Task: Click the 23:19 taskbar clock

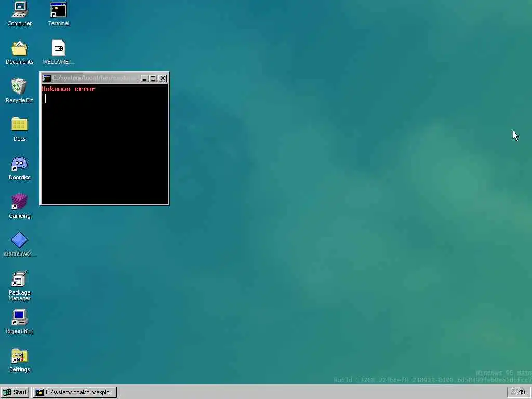Action: click(518, 392)
